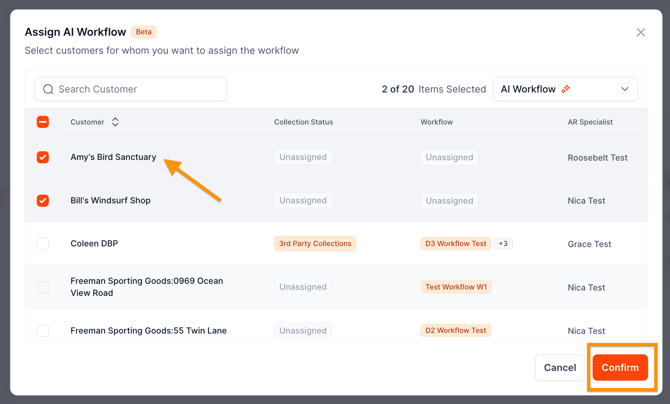Expand the AI Workflow dropdown chevron

click(625, 89)
